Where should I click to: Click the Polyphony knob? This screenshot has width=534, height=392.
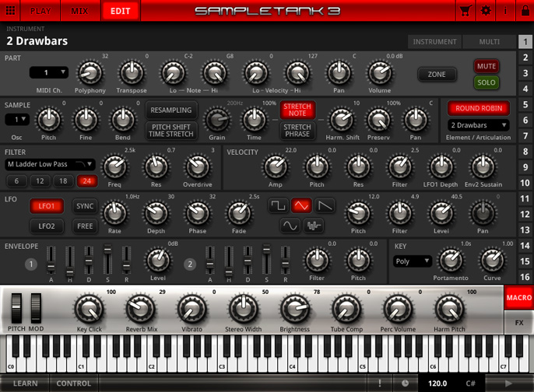(90, 73)
